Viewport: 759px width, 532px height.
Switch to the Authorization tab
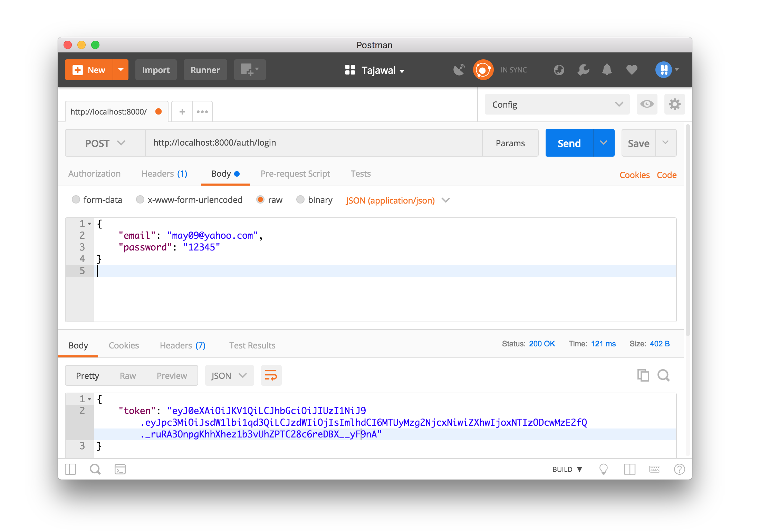click(94, 174)
